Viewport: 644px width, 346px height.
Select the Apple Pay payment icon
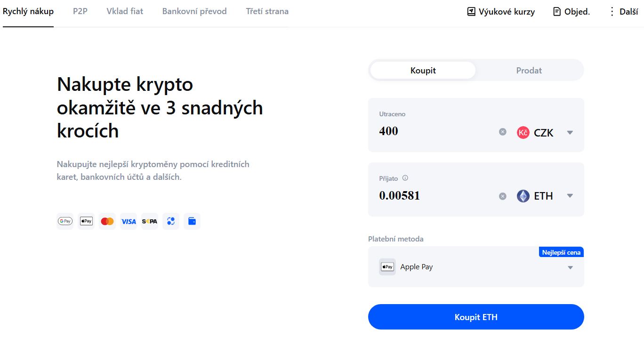pyautogui.click(x=86, y=221)
